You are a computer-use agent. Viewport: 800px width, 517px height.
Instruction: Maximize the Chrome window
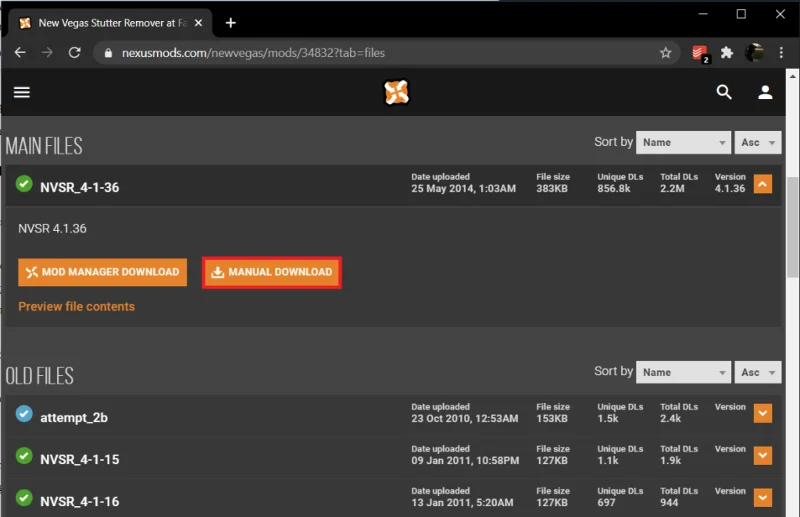pyautogui.click(x=741, y=14)
